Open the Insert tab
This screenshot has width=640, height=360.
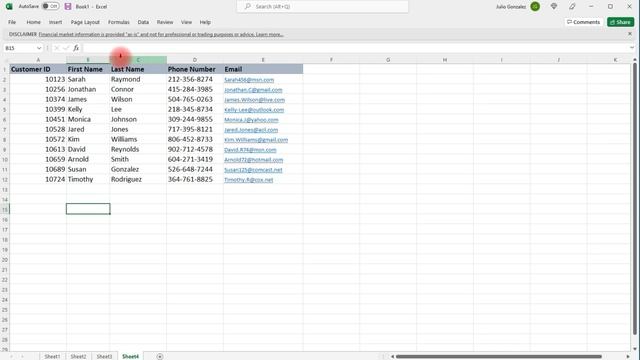(56, 22)
